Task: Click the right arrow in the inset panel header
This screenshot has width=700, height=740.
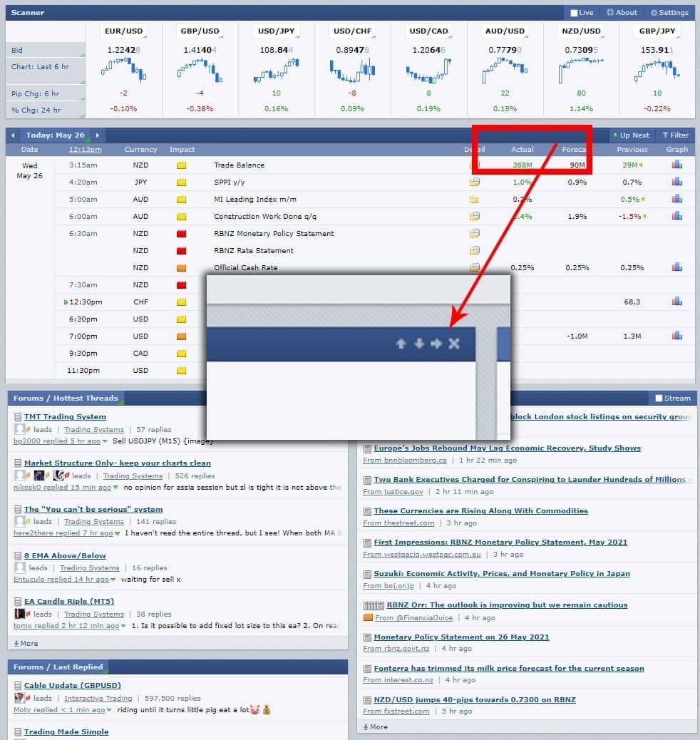Action: [x=436, y=344]
